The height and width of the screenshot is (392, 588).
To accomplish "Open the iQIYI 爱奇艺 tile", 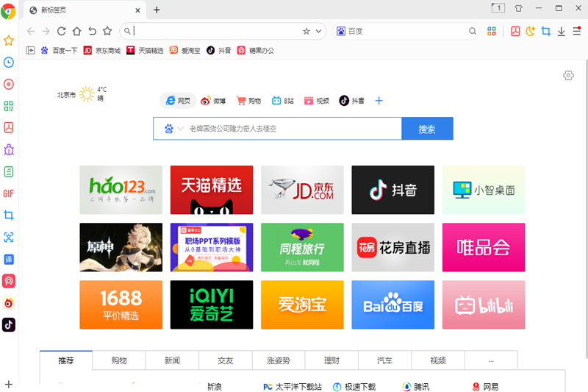I will (212, 304).
